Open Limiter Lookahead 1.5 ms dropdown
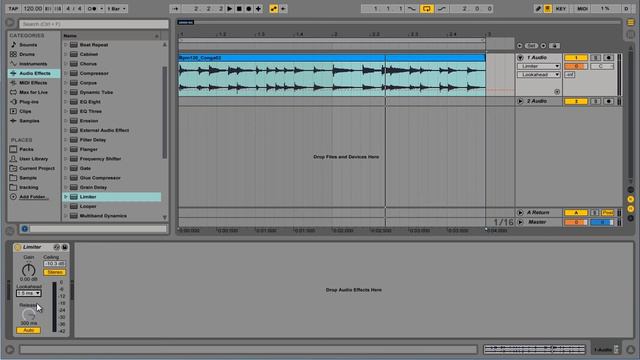The image size is (640, 360). (x=29, y=293)
